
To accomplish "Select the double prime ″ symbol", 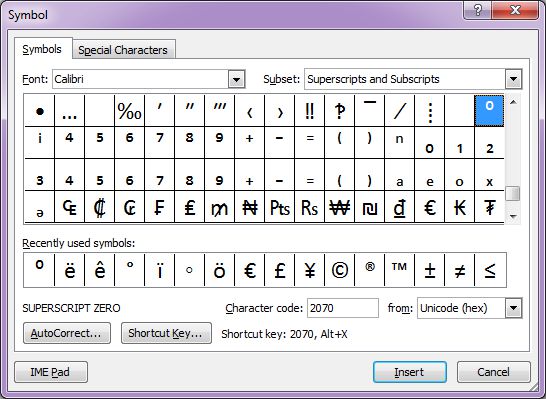I will coord(189,110).
